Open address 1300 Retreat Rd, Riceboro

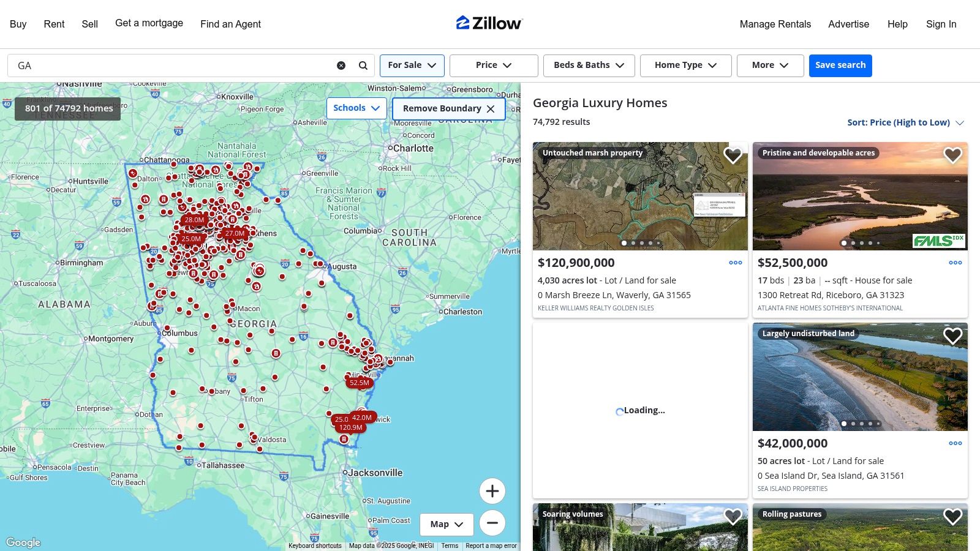(x=831, y=295)
